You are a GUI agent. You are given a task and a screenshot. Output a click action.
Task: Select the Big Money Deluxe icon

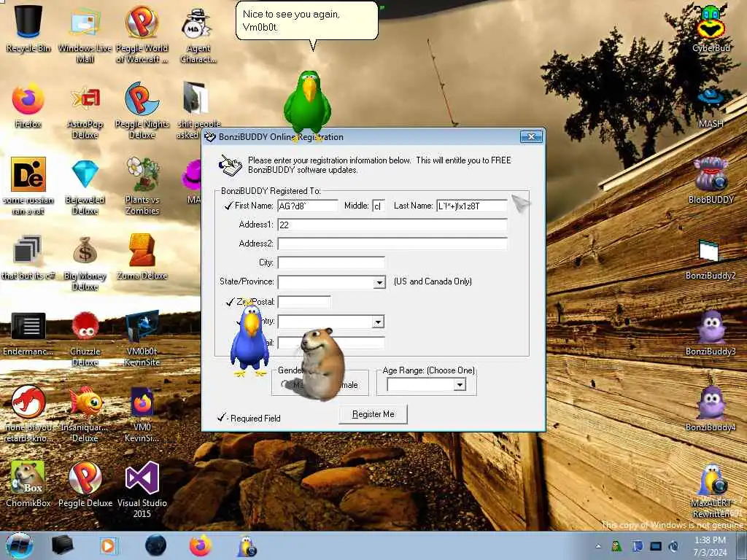[85, 262]
